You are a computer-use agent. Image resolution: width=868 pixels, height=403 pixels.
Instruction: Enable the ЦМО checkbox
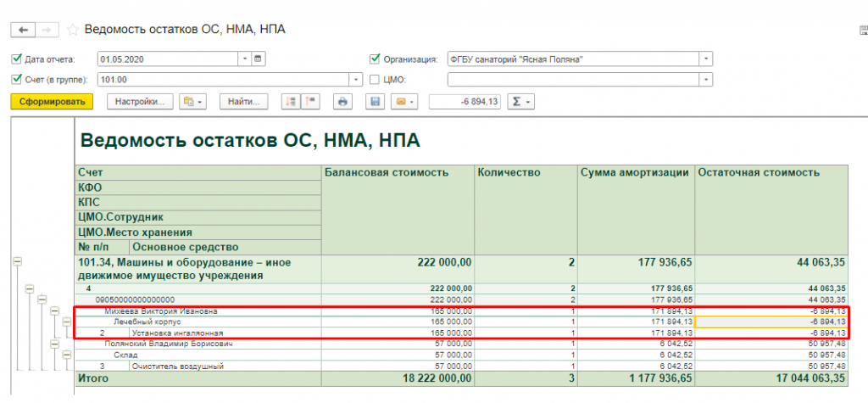point(375,80)
